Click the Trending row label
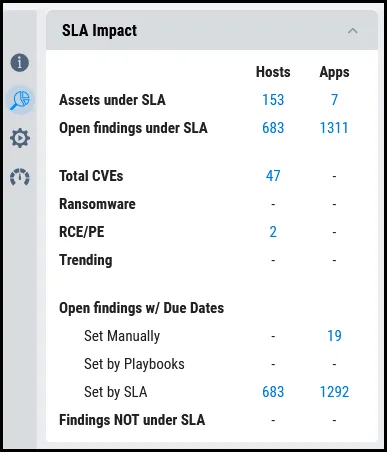Screen dimensions: 387x452 click(86, 260)
